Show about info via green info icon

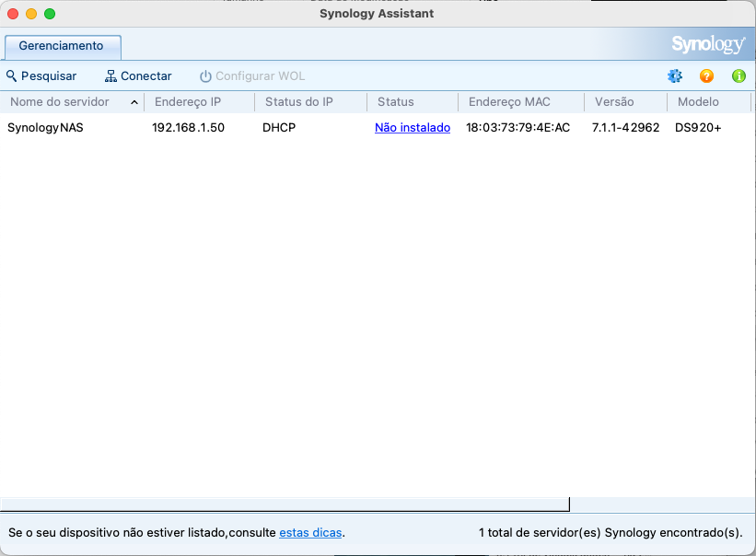738,76
